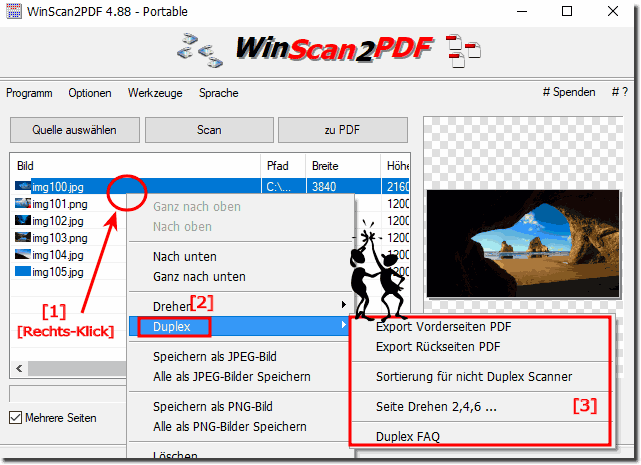Choose Speichern als PNG-Bild

point(241,407)
